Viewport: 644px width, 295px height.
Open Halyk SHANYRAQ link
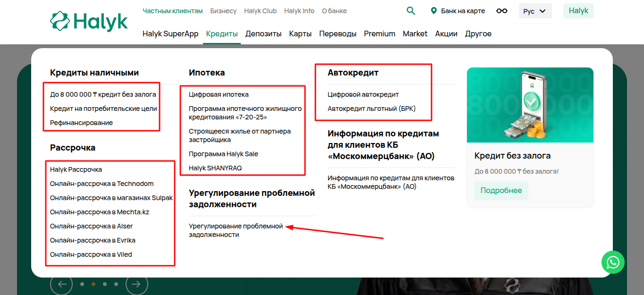pos(215,168)
